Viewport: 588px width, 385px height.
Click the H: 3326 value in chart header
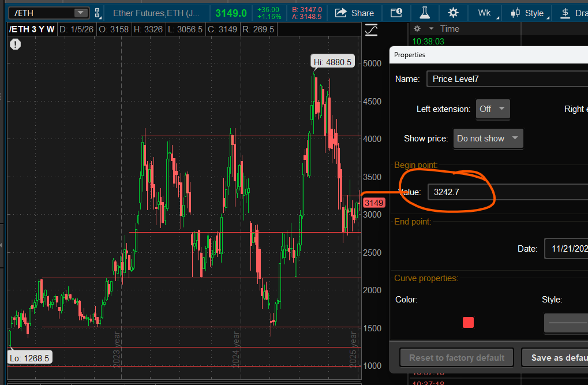click(x=148, y=29)
